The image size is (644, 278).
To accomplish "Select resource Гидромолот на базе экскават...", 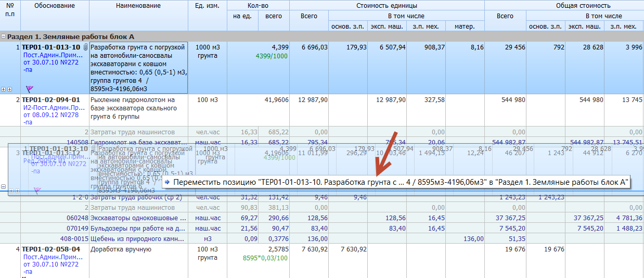I will (139, 142).
